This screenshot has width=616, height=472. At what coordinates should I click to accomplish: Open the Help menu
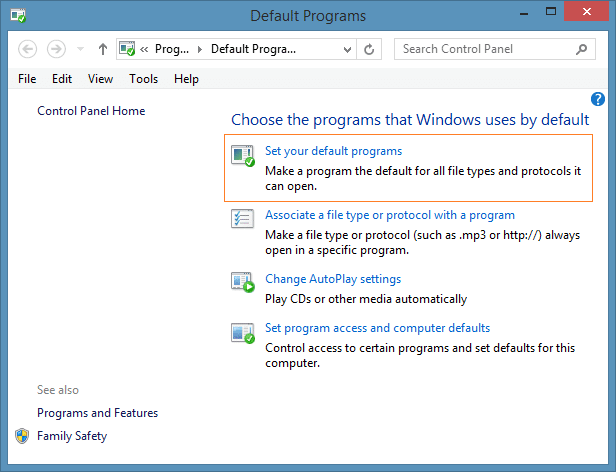(x=186, y=79)
